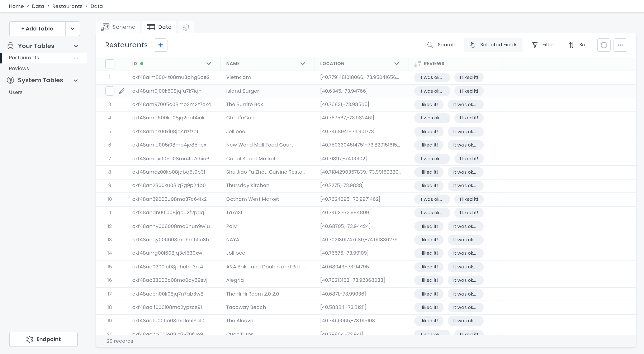Click the 'I liked it!' pill on Jollibee

pyautogui.click(x=428, y=131)
